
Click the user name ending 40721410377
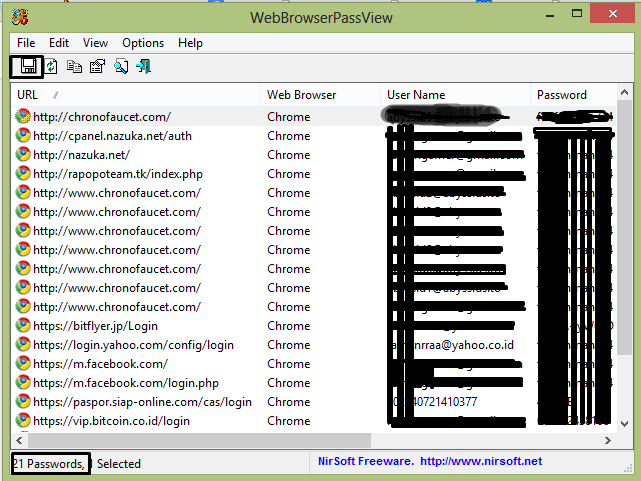434,402
